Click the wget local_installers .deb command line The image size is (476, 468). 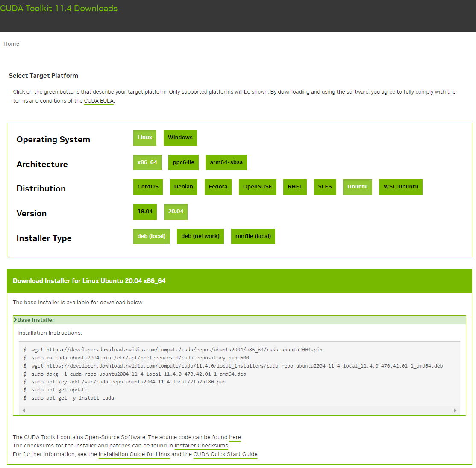point(237,366)
